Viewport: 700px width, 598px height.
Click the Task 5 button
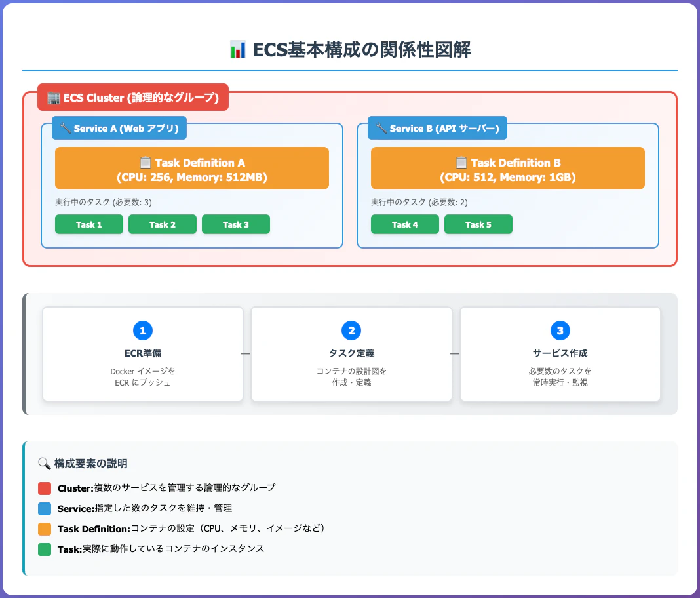coord(478,224)
